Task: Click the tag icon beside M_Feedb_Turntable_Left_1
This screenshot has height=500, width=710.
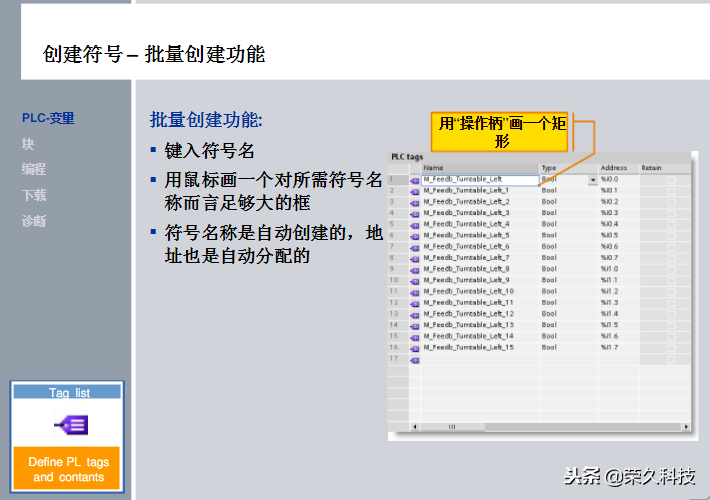Action: 415,192
